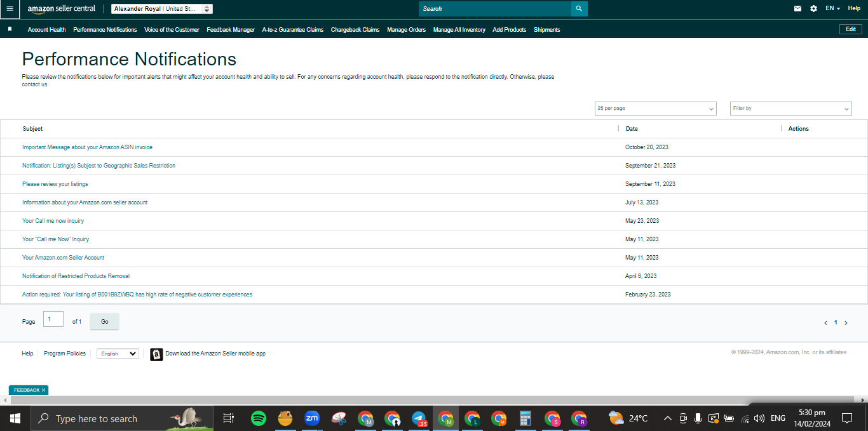The width and height of the screenshot is (868, 431).
Task: Open Account Health in navigation bar
Action: pyautogui.click(x=47, y=30)
